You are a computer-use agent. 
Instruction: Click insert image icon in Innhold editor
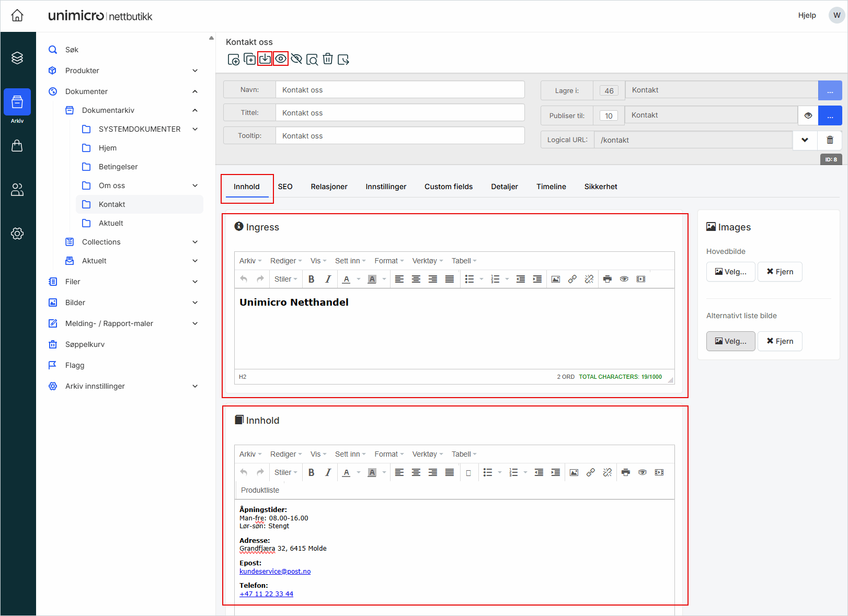click(574, 472)
